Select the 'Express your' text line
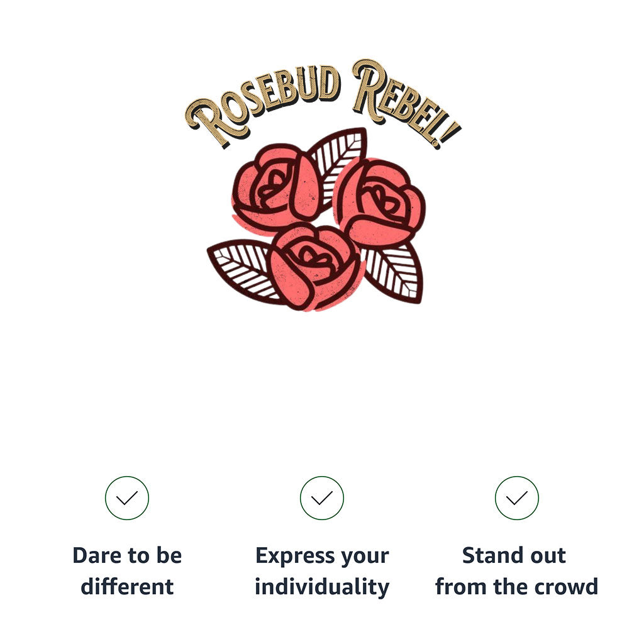644x644 pixels. 322,556
